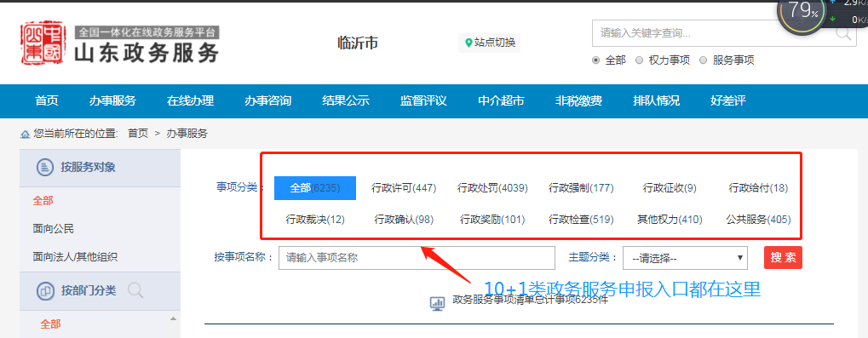868x338 pixels.
Task: Filter by 行政给付(18)
Action: (x=758, y=188)
